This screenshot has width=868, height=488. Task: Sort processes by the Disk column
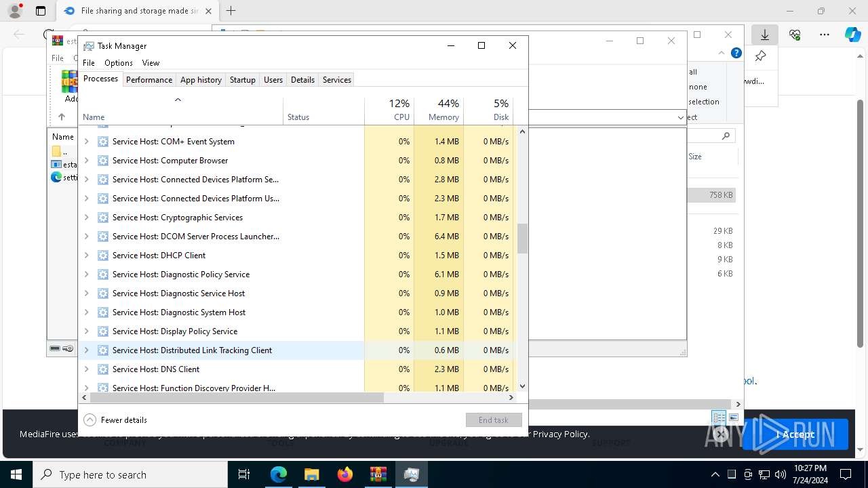pos(488,112)
